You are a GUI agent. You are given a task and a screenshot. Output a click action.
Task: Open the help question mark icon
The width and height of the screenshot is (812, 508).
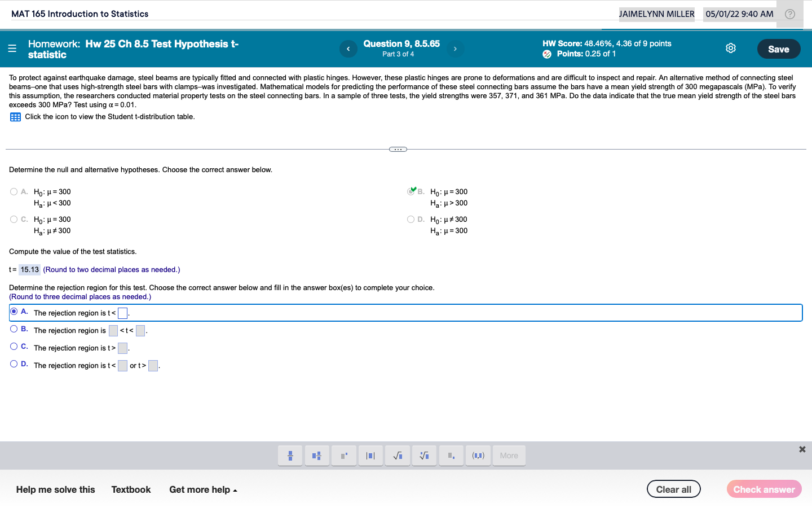pos(790,14)
